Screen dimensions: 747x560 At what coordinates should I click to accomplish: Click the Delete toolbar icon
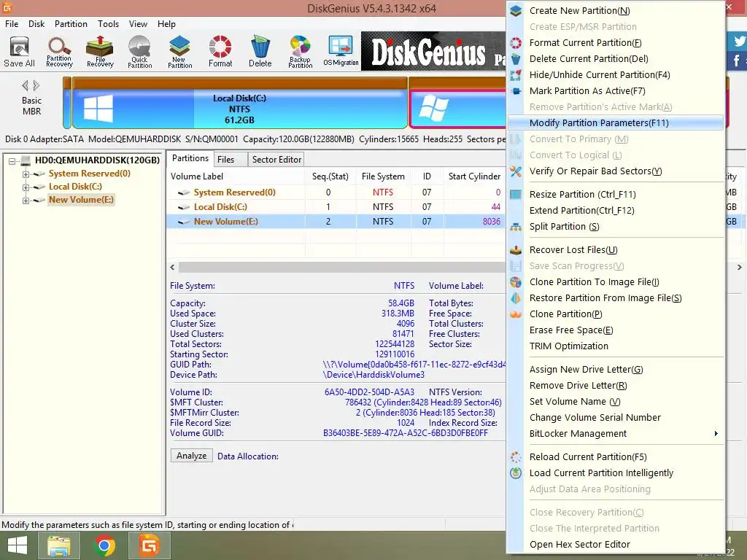coord(260,52)
